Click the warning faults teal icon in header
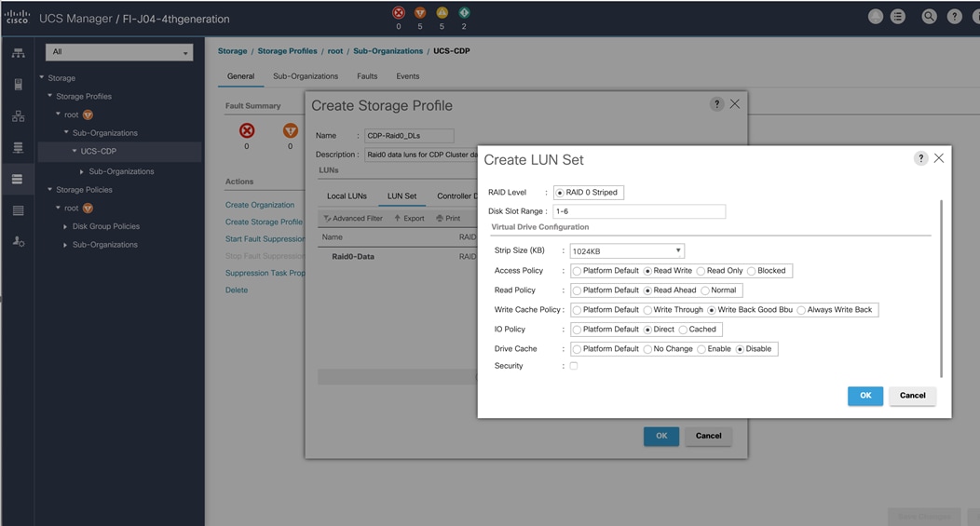This screenshot has width=980, height=526. coord(464,12)
